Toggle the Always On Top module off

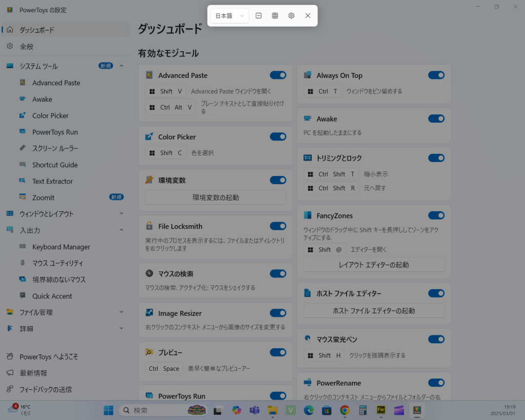(436, 75)
